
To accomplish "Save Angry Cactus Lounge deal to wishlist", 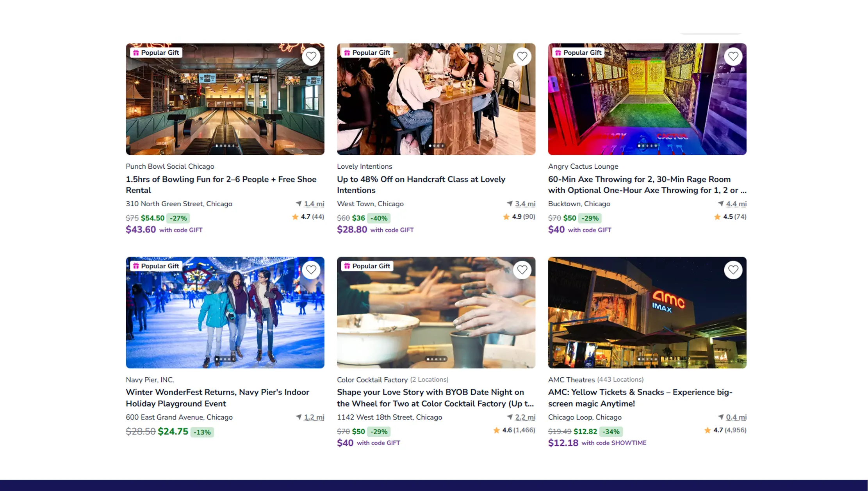I will coord(733,57).
